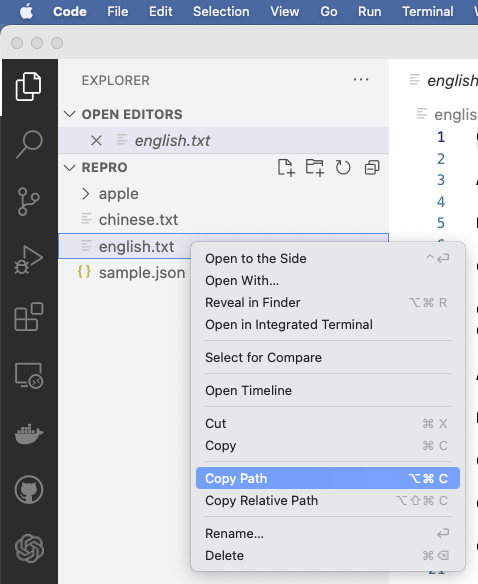Open the Extensions view
The image size is (478, 584).
29,317
